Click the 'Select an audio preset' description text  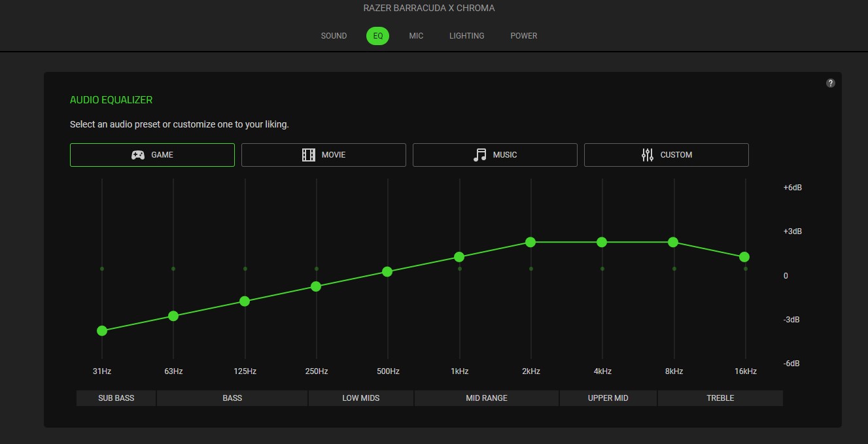point(179,124)
